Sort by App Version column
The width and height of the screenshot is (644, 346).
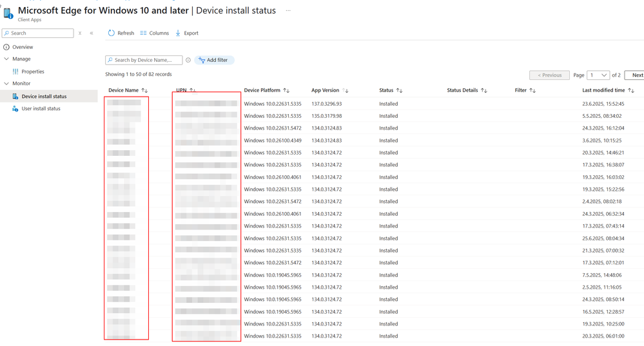point(345,90)
